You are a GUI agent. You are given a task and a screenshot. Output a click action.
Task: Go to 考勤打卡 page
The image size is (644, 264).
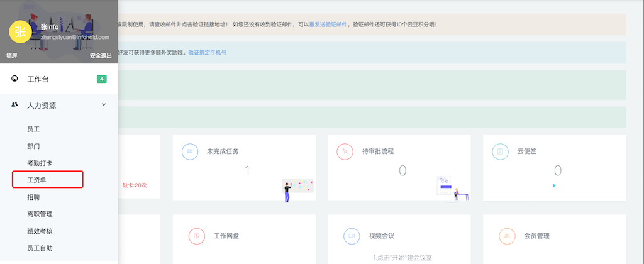(40, 163)
